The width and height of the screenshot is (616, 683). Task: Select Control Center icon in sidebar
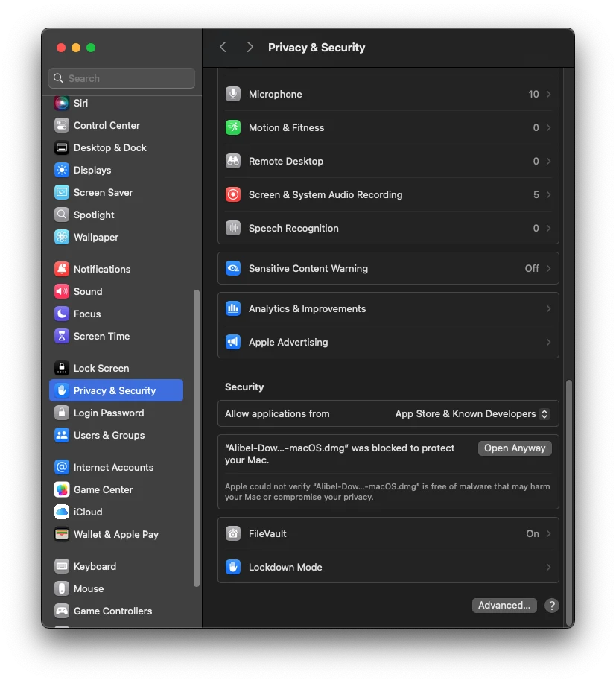[x=61, y=125]
